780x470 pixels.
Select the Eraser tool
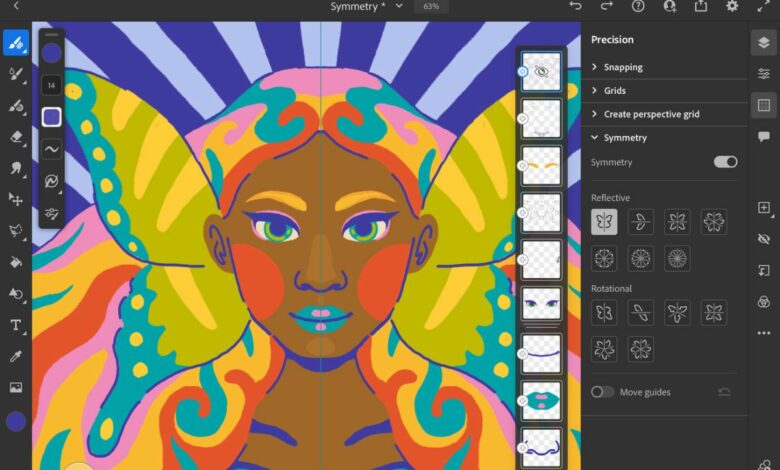pos(16,137)
